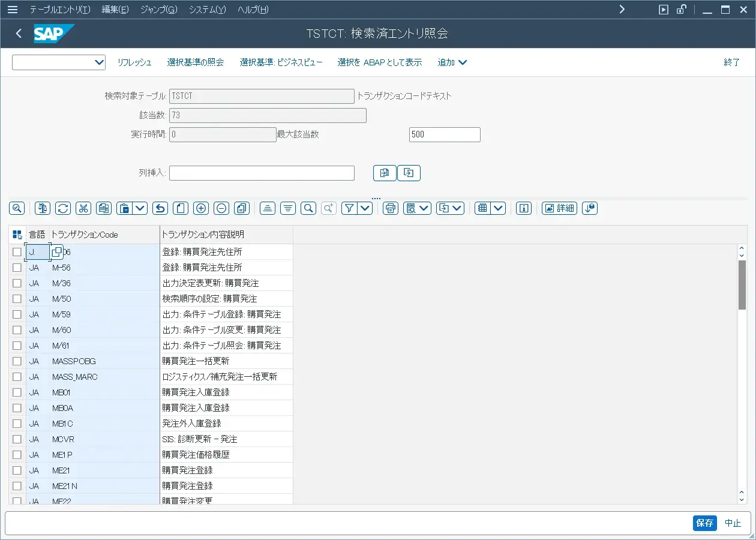Click the print icon in grid toolbar
This screenshot has width=756, height=540.
point(391,208)
